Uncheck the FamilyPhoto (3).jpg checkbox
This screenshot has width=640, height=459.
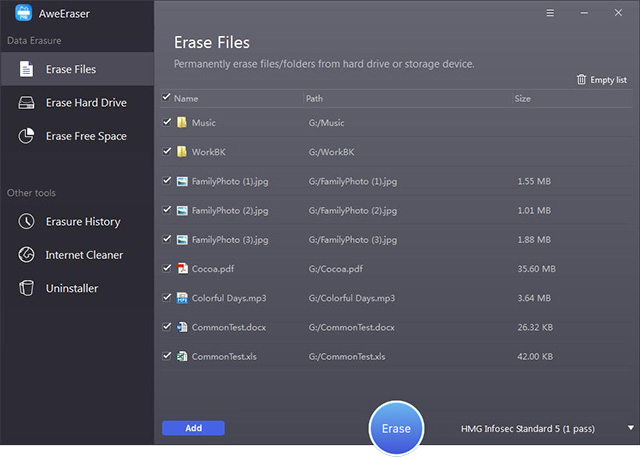pyautogui.click(x=167, y=239)
